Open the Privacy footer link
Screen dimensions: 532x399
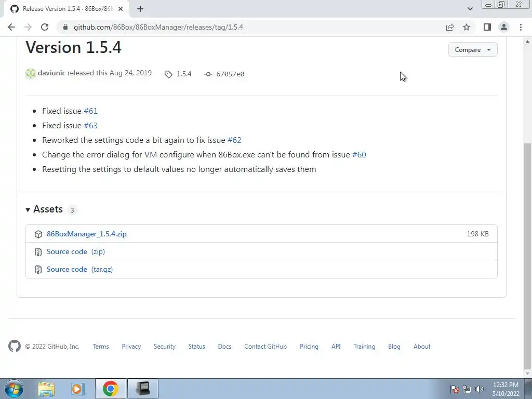(x=131, y=347)
